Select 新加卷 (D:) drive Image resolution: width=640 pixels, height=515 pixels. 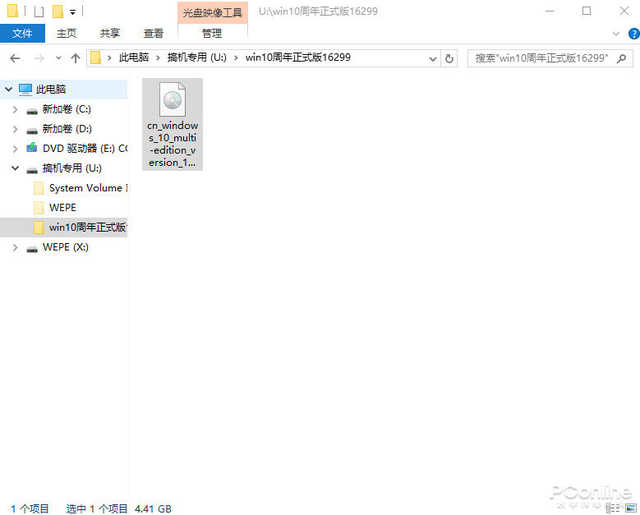67,129
